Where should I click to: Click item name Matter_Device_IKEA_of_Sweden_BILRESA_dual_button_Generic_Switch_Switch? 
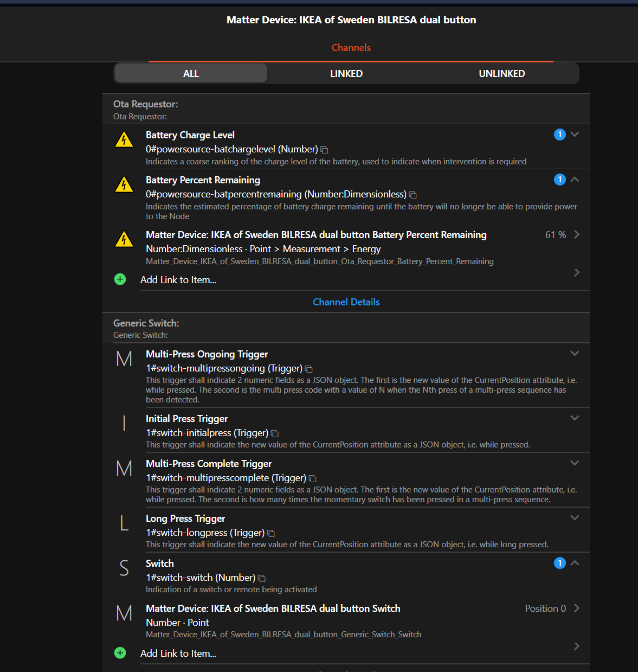283,635
